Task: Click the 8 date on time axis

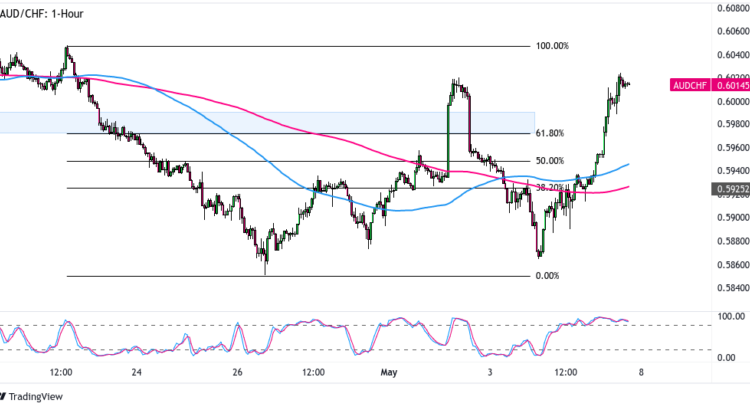Action: pos(640,371)
